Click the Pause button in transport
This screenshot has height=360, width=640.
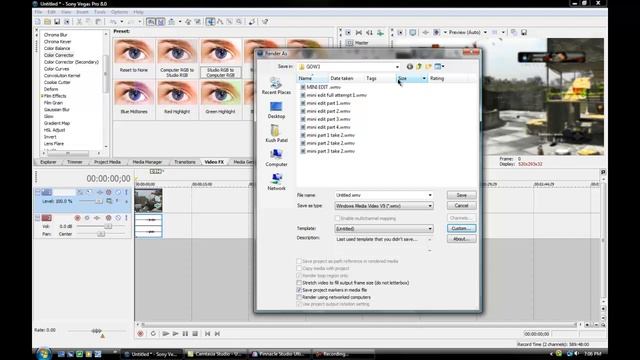pyautogui.click(x=185, y=333)
